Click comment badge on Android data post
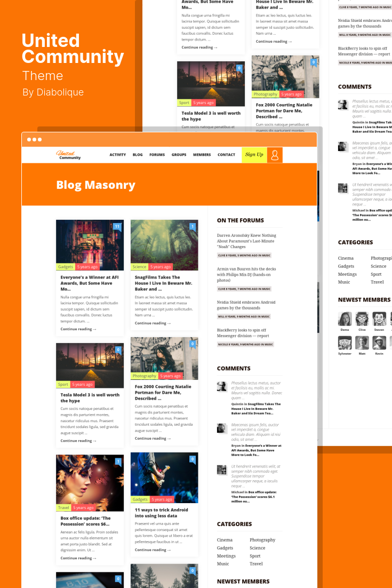392x588 pixels. click(193, 459)
